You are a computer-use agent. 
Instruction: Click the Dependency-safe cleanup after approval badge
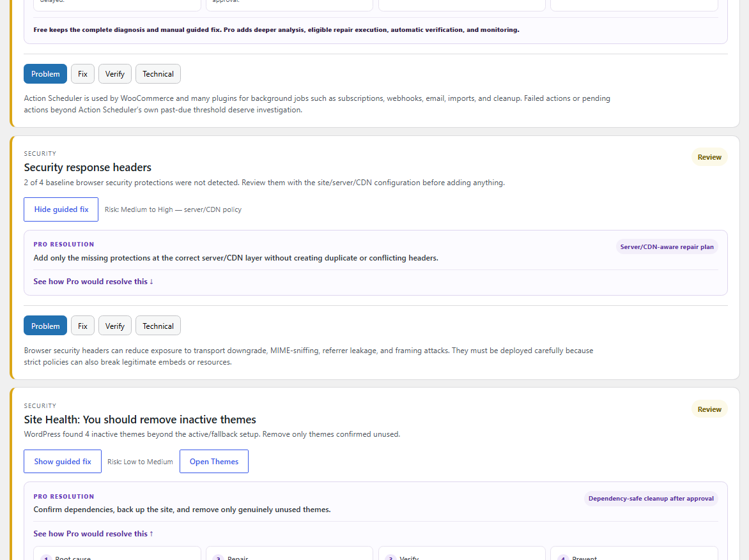(651, 499)
